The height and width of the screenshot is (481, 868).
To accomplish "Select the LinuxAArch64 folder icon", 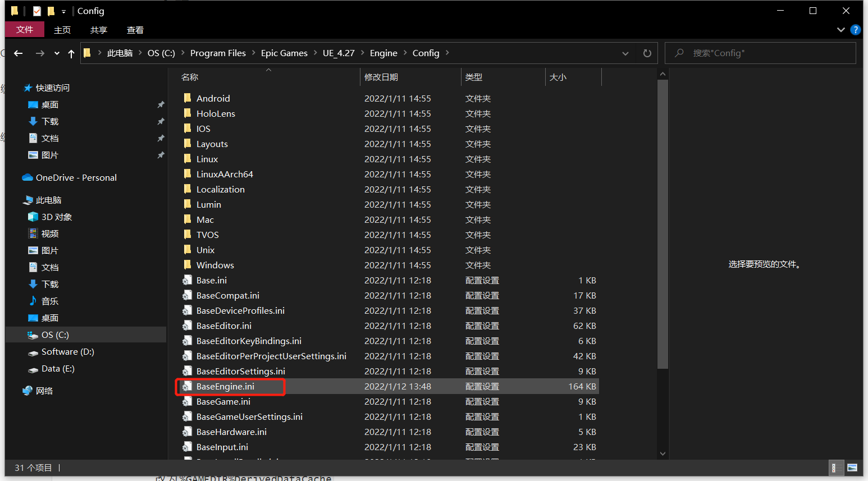I will coord(188,173).
